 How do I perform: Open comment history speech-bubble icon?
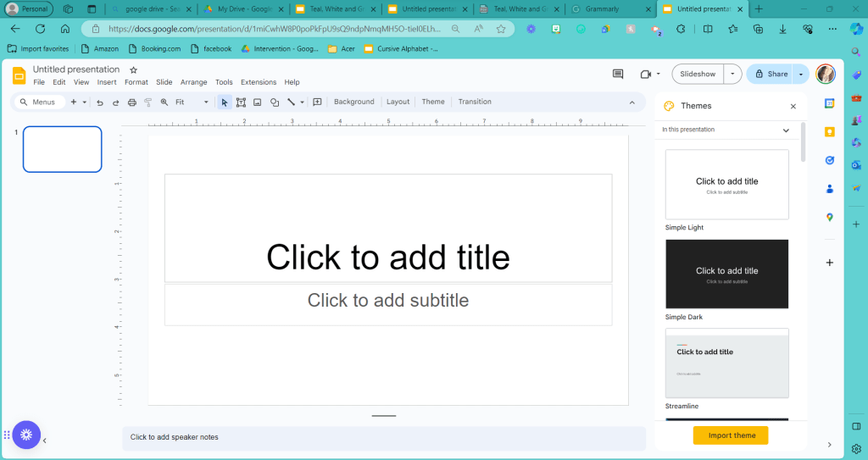pyautogui.click(x=618, y=75)
